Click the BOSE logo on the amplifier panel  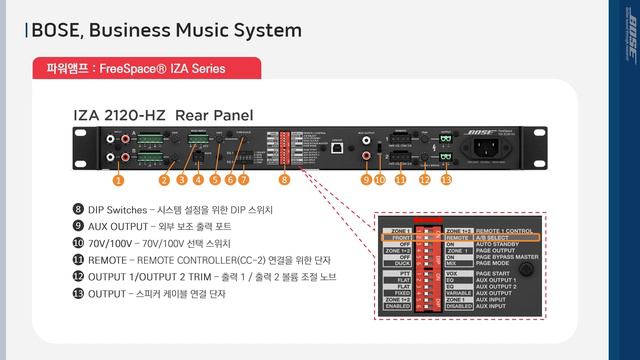tap(480, 132)
